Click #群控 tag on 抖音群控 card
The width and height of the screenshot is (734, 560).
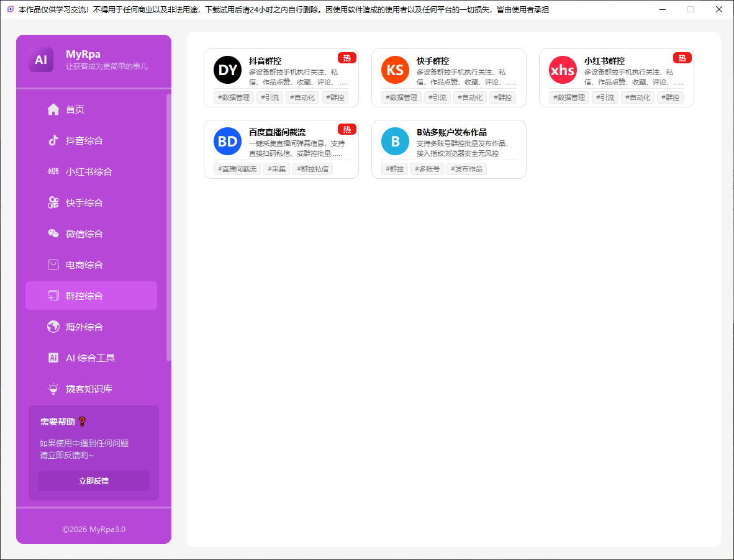335,97
